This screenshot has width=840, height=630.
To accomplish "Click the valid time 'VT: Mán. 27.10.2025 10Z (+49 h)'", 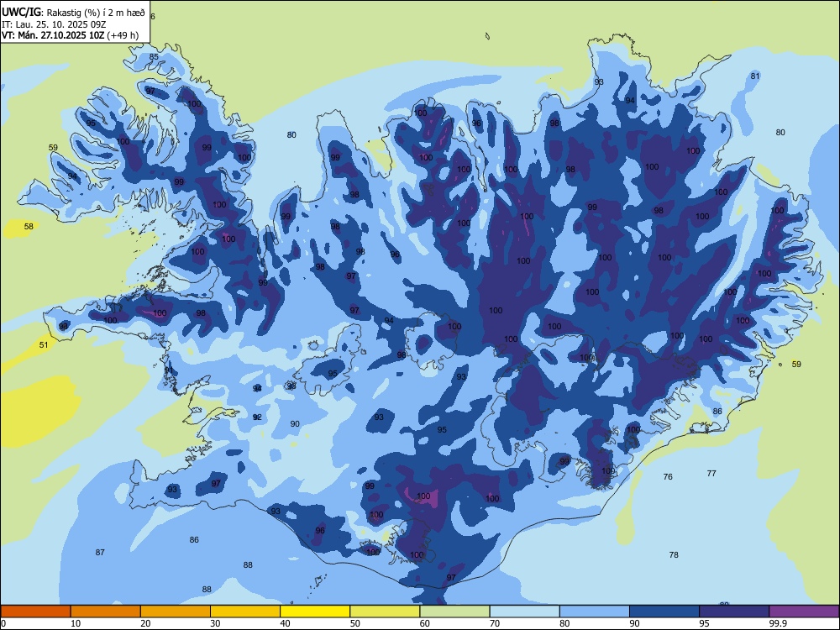I will (71, 35).
